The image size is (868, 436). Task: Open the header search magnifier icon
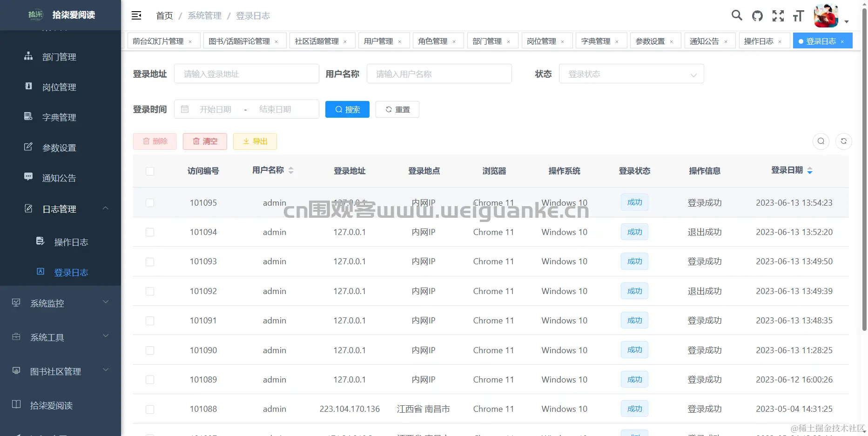point(737,15)
